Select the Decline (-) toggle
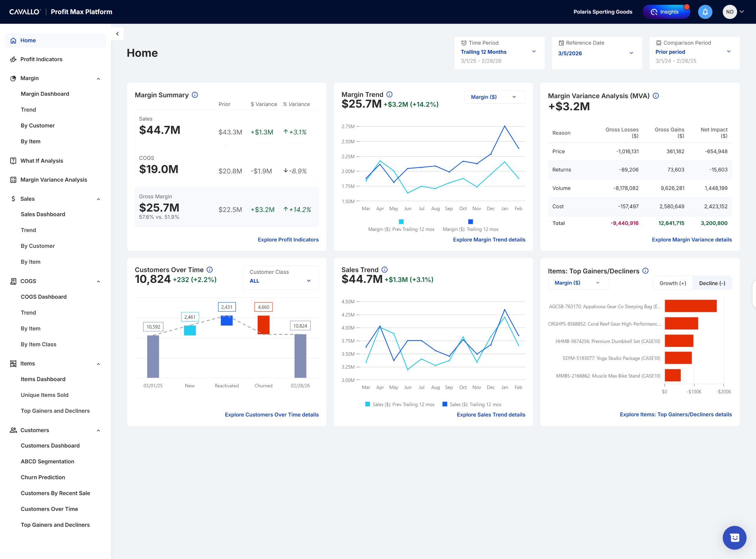The image size is (756, 559). click(x=712, y=283)
